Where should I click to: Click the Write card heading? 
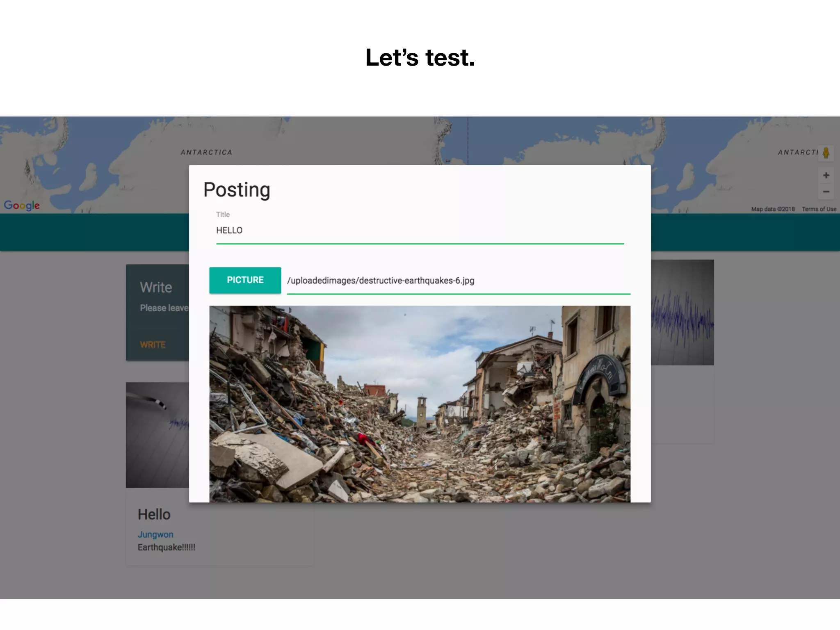point(156,287)
